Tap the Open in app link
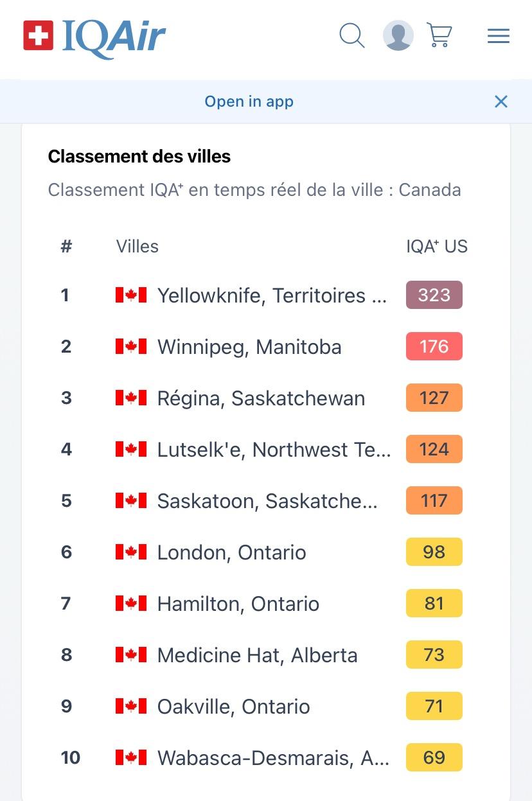Screen dimensions: 532x801 click(249, 101)
